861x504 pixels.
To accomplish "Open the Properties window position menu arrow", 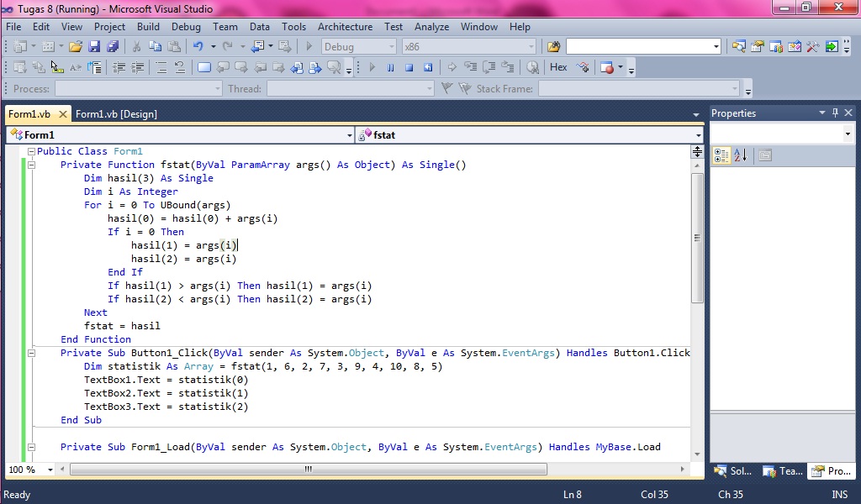I will point(822,113).
